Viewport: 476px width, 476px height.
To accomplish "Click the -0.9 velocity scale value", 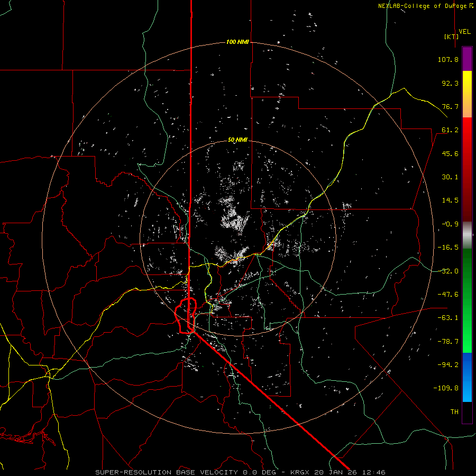I will coord(450,224).
